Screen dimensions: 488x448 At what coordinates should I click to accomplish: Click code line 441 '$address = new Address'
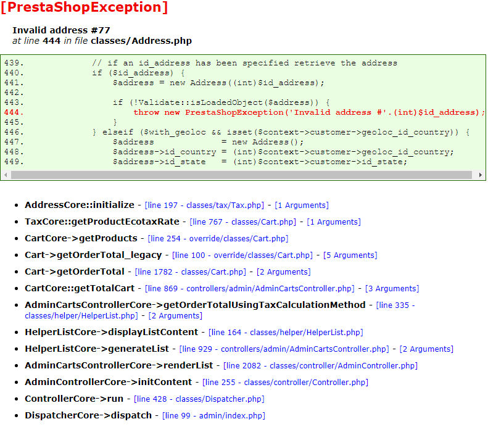tap(218, 83)
